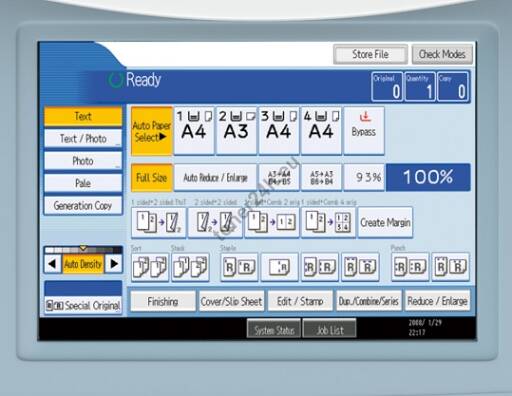Screen dimensions: 512x396
Task: Tap the Stack output icon
Action: [191, 267]
